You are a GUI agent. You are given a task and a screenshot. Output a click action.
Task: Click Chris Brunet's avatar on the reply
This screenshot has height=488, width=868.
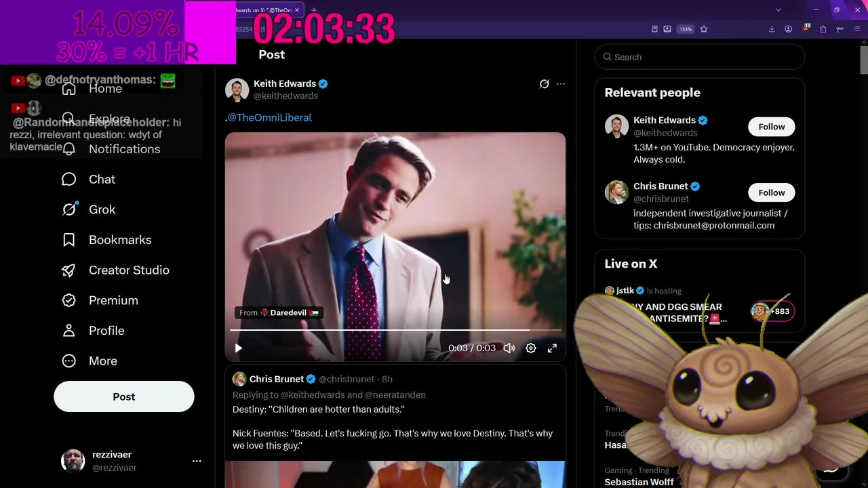[x=239, y=380]
